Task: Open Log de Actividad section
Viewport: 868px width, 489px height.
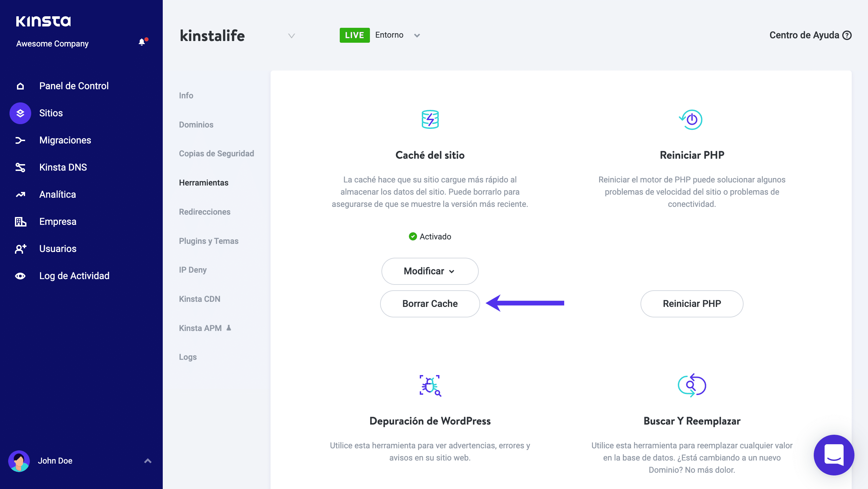Action: 74,276
